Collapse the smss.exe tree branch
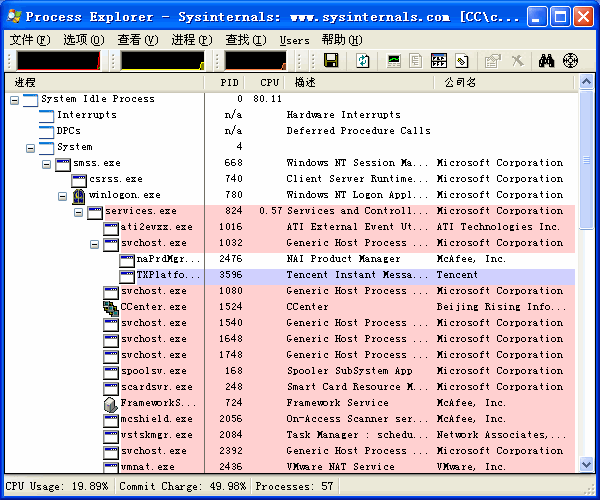The height and width of the screenshot is (500, 600). 46,164
